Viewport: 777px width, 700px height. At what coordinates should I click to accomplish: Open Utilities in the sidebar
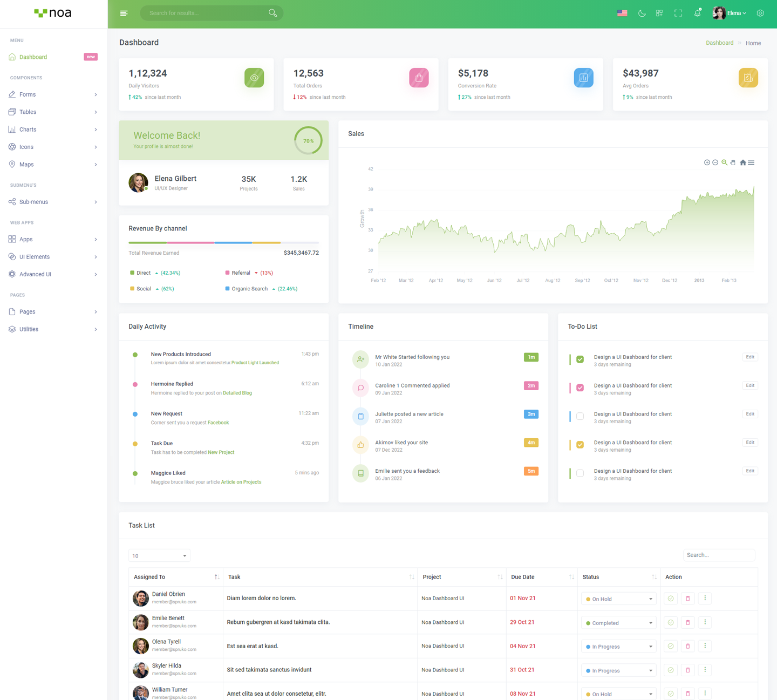coord(53,329)
